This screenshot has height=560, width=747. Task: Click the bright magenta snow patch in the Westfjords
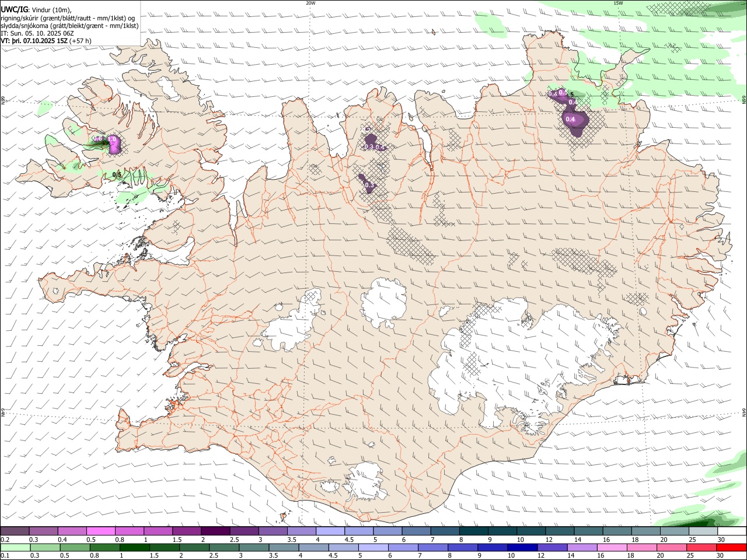(114, 143)
